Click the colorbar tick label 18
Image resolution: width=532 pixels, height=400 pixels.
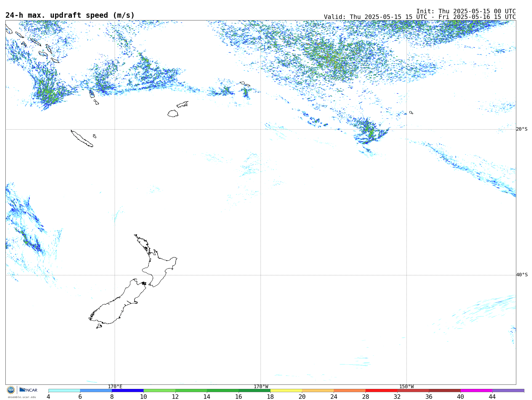(270, 397)
